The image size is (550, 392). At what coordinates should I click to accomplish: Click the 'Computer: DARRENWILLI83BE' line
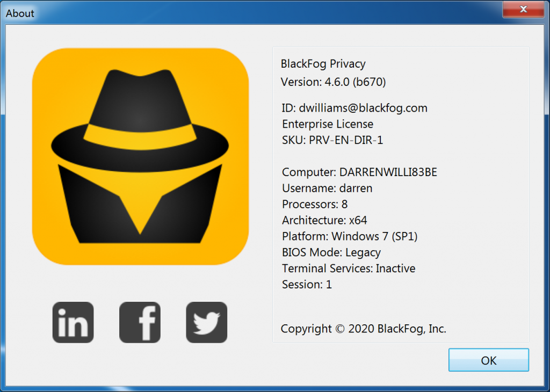coord(359,172)
